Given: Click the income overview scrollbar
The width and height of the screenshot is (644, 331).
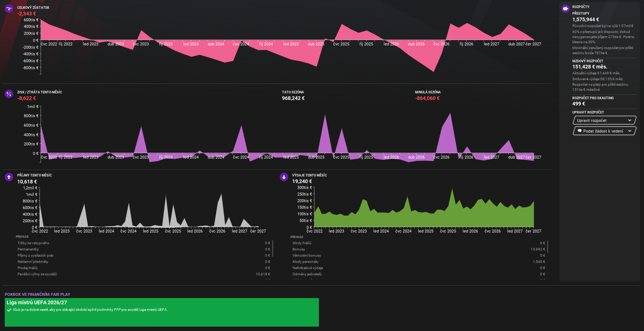Looking at the screenshot, I should pyautogui.click(x=273, y=248).
